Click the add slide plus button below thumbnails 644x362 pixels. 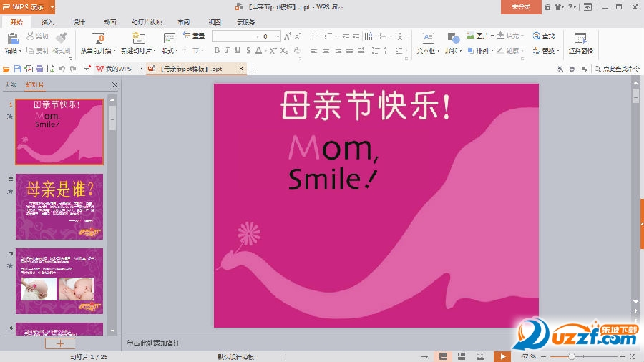pos(60,343)
